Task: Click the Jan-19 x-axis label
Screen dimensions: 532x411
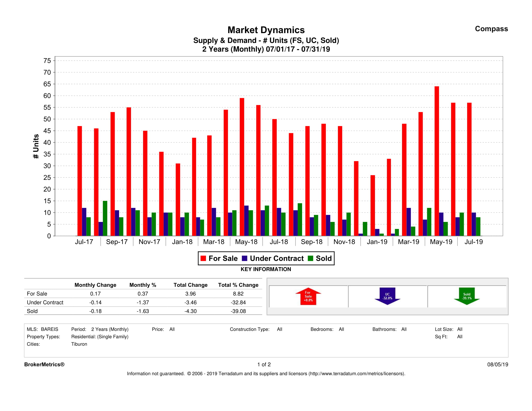Action: click(x=377, y=242)
